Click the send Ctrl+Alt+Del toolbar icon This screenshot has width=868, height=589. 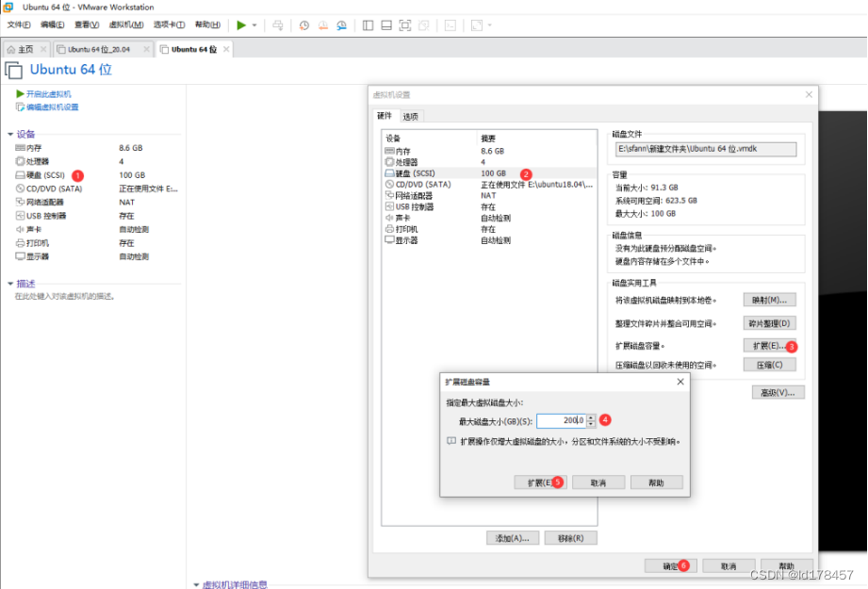click(278, 25)
